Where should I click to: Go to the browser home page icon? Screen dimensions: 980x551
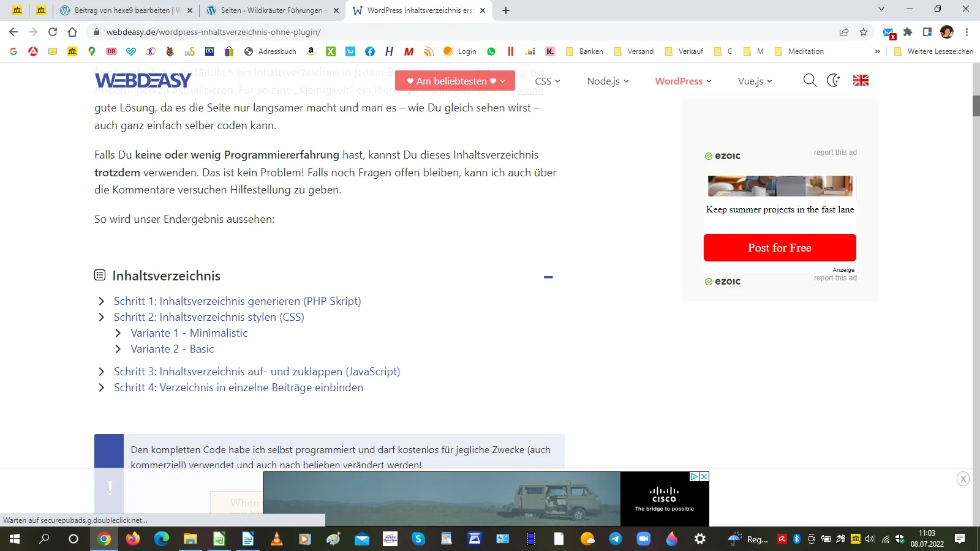tap(72, 32)
